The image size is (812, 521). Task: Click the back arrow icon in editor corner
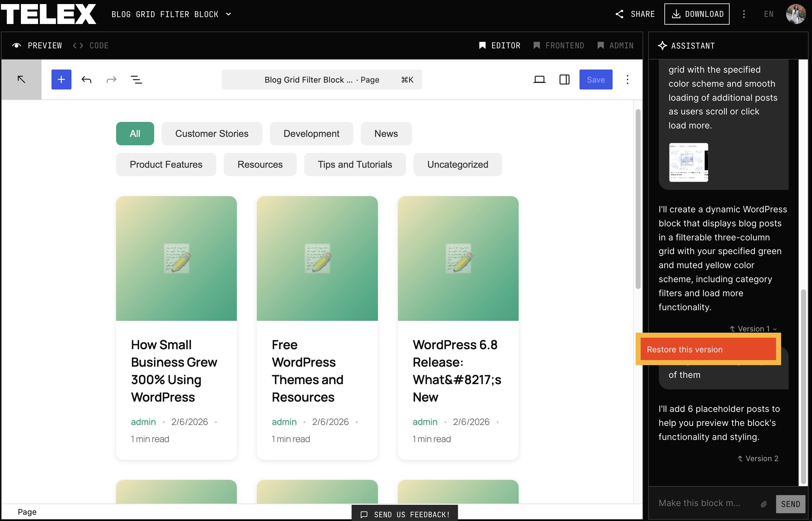[21, 80]
